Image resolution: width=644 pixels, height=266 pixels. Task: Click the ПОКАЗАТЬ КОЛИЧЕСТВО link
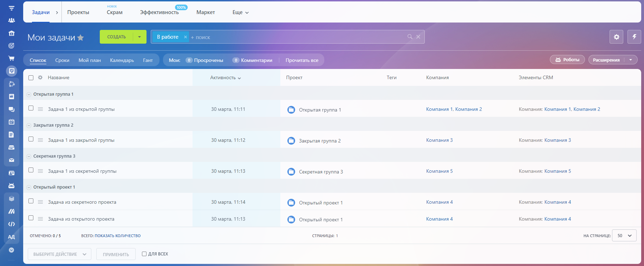coord(117,236)
